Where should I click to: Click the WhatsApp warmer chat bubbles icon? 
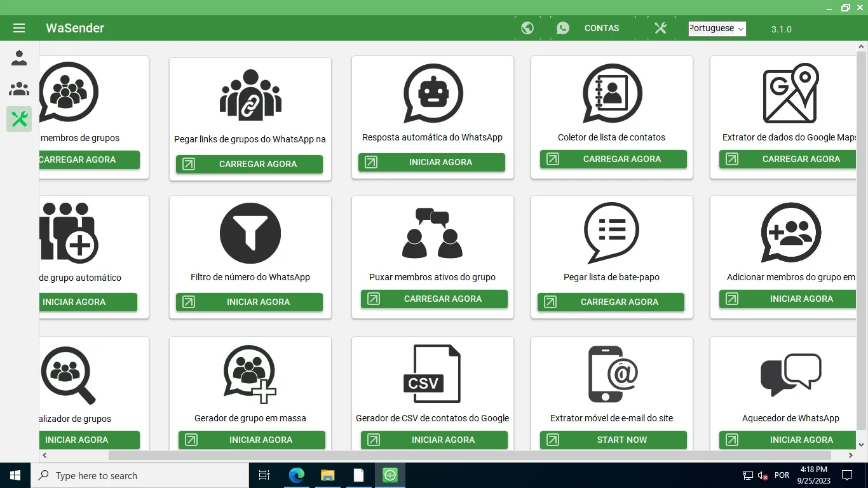(790, 375)
